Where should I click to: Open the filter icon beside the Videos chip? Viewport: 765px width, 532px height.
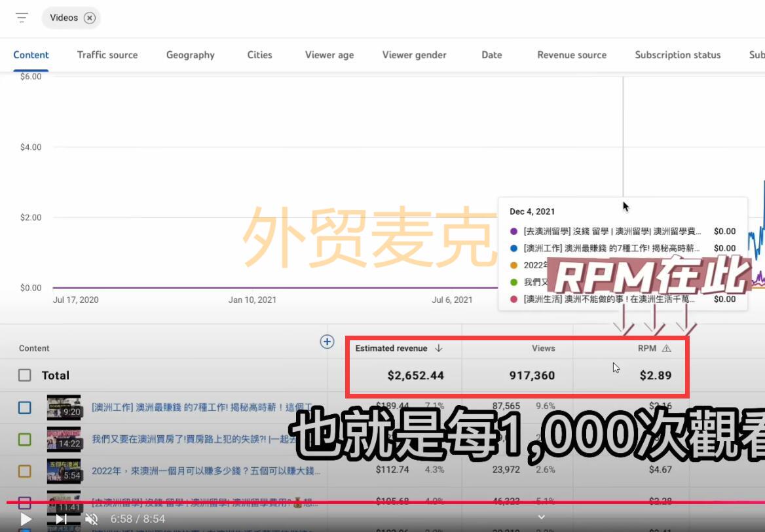22,18
